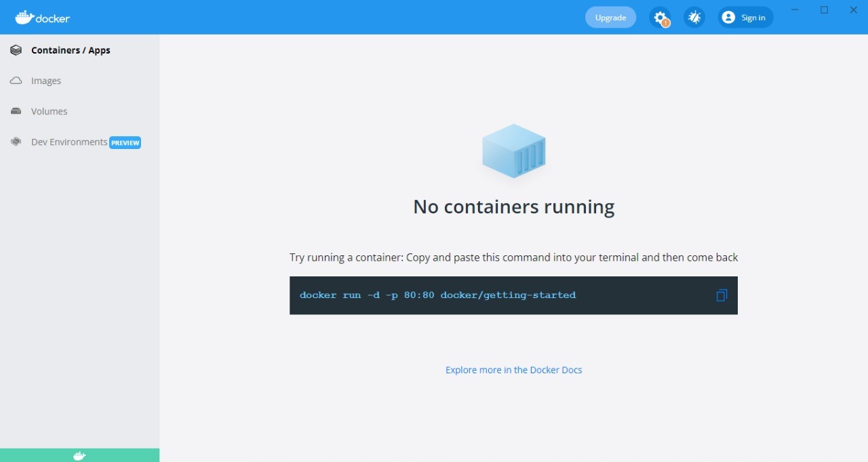
Task: Click the Upgrade button
Action: 610,18
